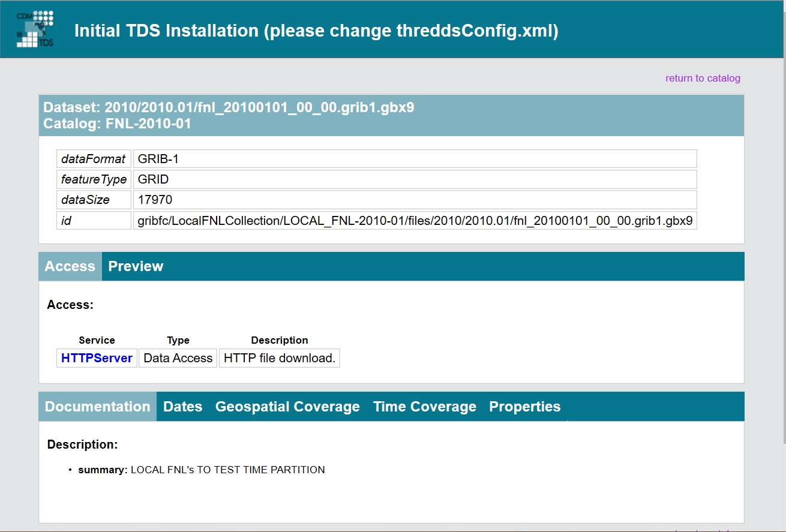Switch to Geospatial Coverage tab
The width and height of the screenshot is (786, 532).
coord(287,407)
